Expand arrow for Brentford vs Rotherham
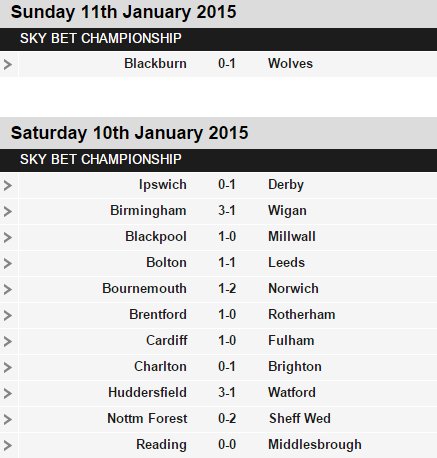437x458 pixels. (x=8, y=315)
